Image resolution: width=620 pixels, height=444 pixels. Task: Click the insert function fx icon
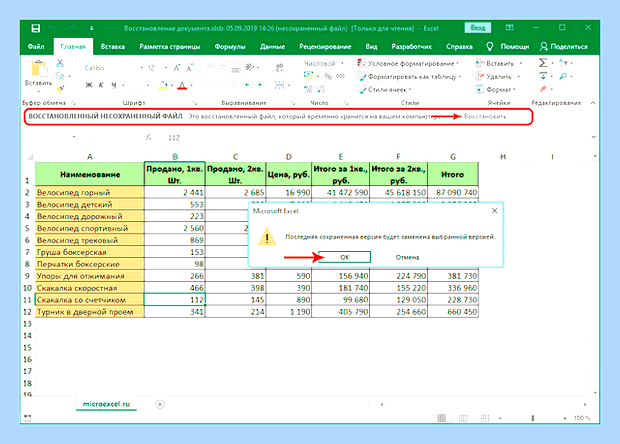[148, 138]
